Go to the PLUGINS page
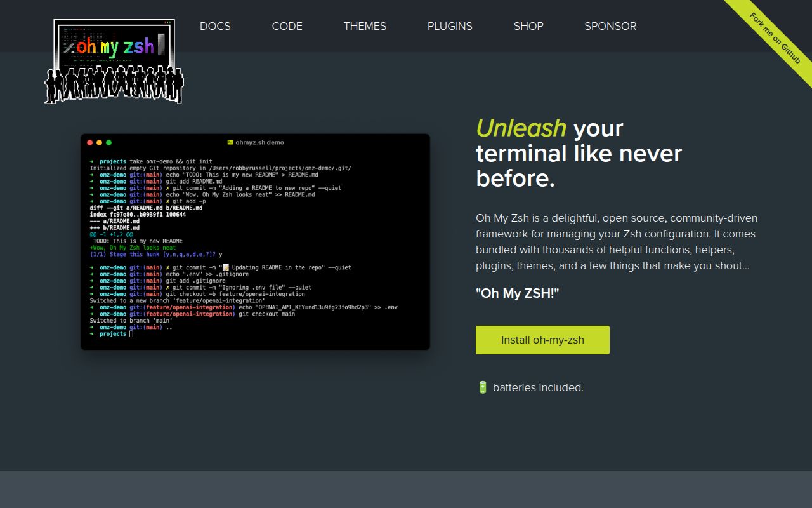 (x=450, y=26)
